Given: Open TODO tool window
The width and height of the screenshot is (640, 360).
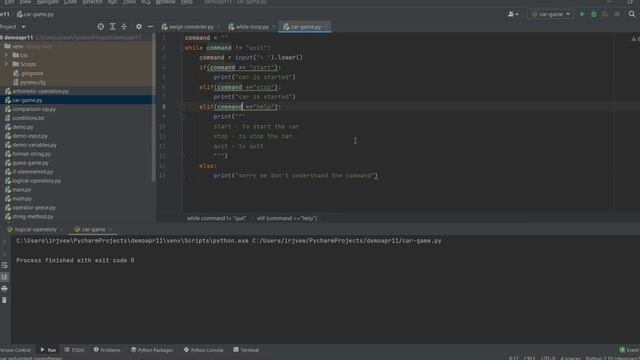Looking at the screenshot, I should tap(74, 350).
